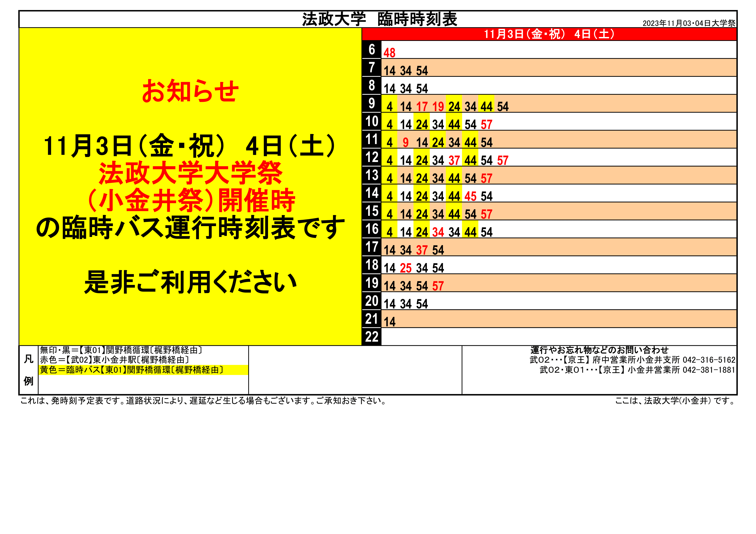Click the hour 22 label cell
Image resolution: width=756 pixels, height=534 pixels.
(x=371, y=337)
